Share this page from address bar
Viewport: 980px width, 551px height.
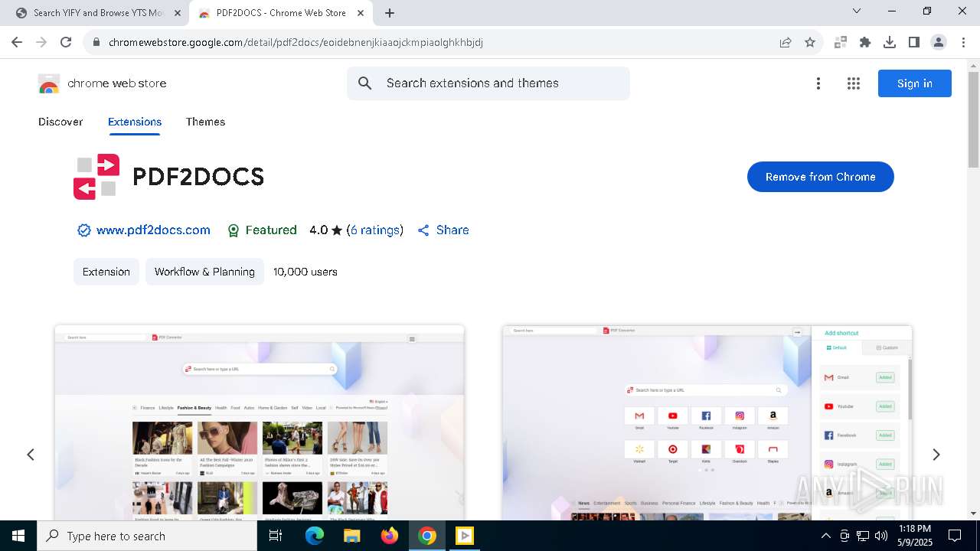tap(786, 42)
